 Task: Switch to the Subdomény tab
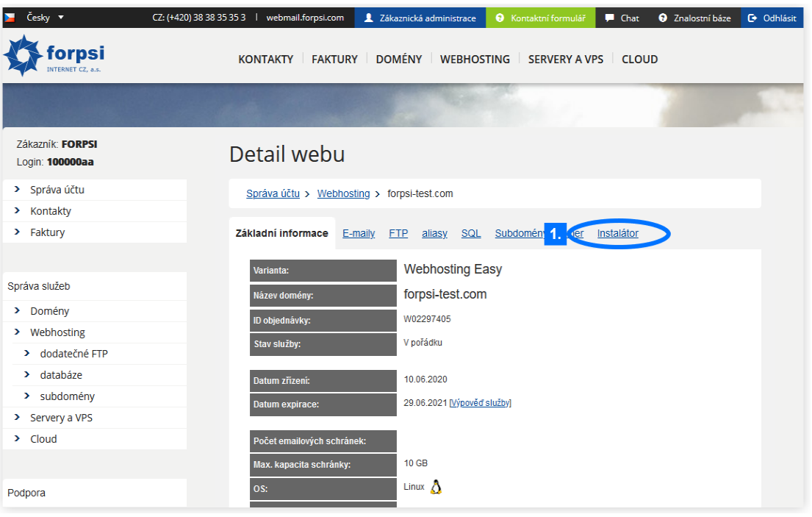(x=520, y=234)
